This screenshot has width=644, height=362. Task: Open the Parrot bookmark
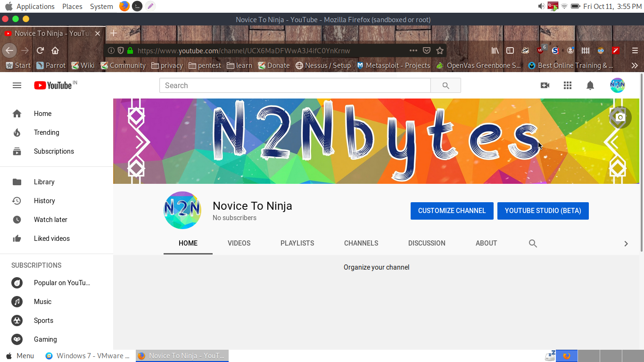click(x=51, y=66)
